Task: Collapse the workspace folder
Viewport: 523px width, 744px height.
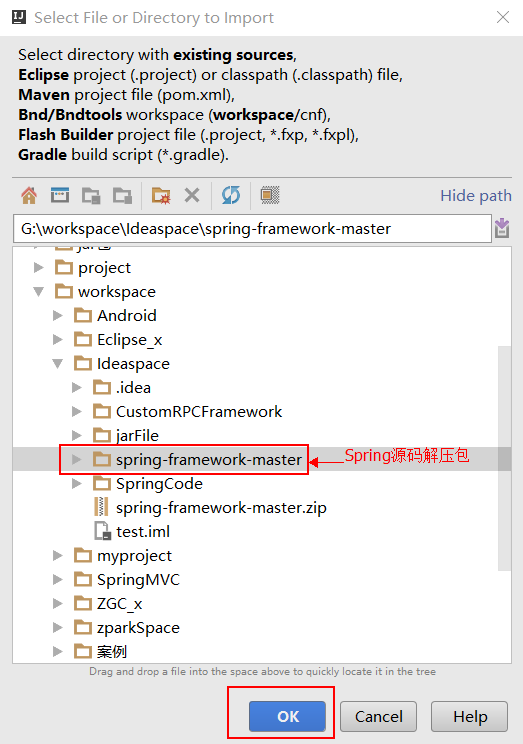Action: point(38,292)
